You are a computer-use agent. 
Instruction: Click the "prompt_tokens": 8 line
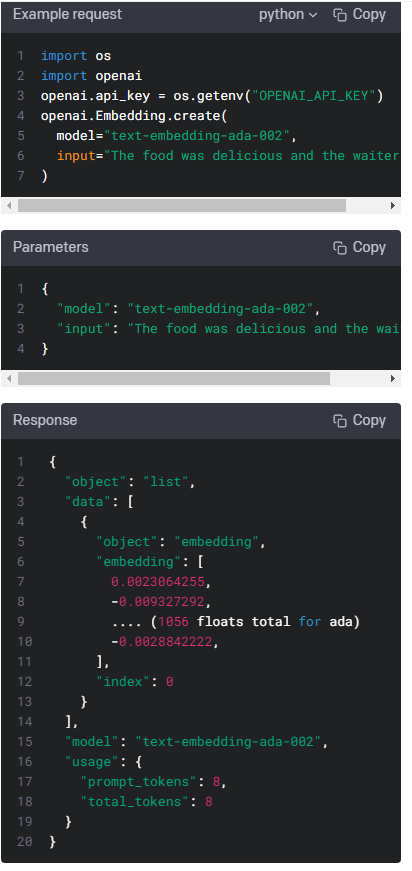(154, 782)
